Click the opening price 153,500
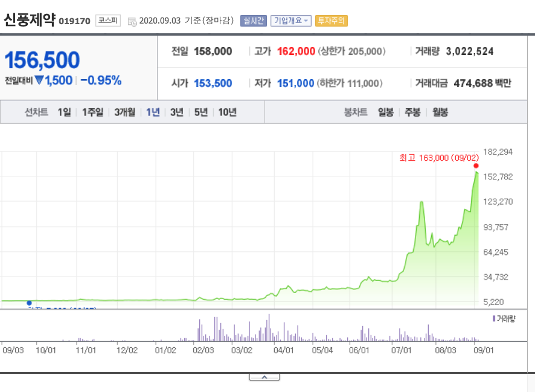This screenshot has height=392, width=535. (213, 83)
